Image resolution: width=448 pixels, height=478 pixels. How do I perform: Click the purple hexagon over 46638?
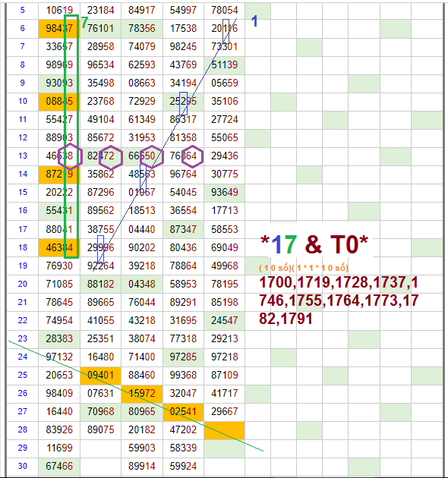[70, 156]
